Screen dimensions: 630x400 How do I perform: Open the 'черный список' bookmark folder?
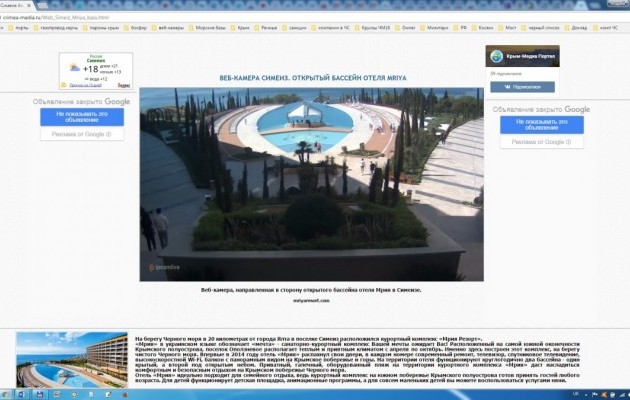pyautogui.click(x=540, y=28)
